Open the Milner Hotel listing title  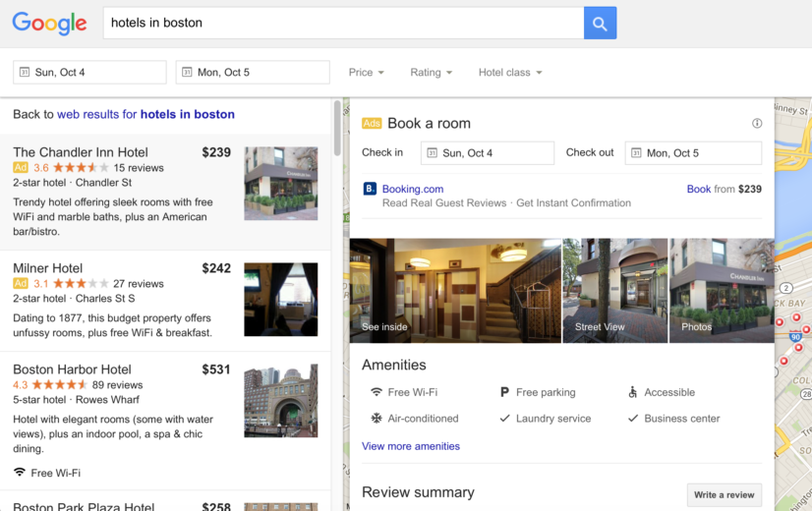pyautogui.click(x=47, y=268)
